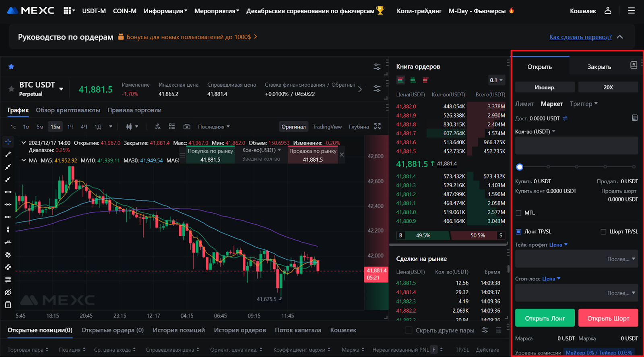Click the chart screenshot camera icon
This screenshot has width=644, height=357.
[187, 127]
